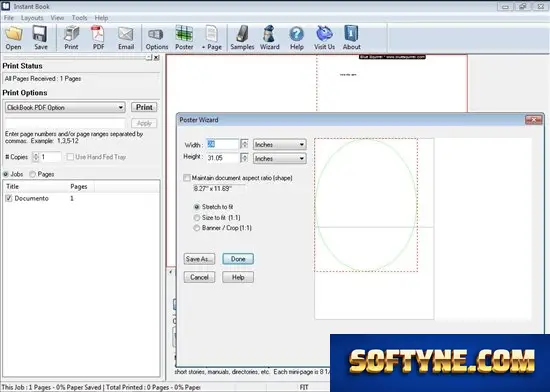Enable Maintain document aspect ratio checkbox
Screen dimensions: 550x392
[x=187, y=178]
